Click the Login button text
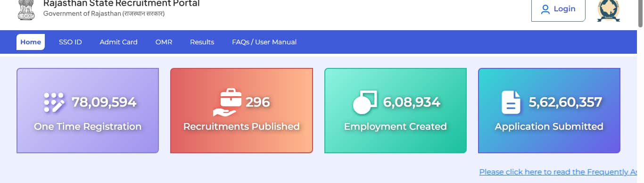644x183 pixels. pyautogui.click(x=564, y=9)
